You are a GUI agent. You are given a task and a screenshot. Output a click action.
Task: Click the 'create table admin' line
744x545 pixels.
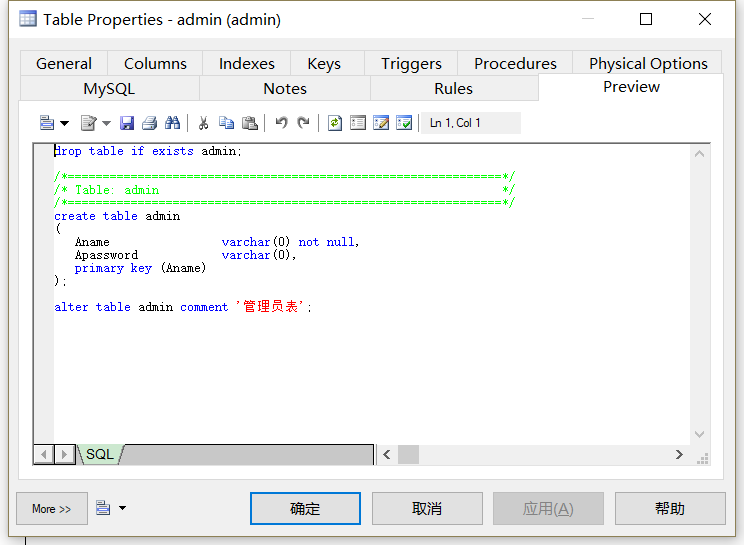(117, 216)
